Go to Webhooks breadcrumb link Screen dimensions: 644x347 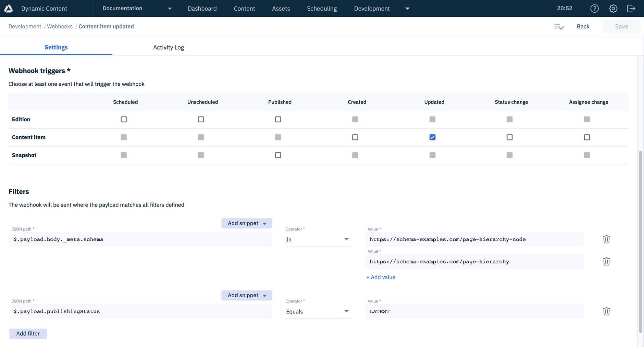click(x=60, y=26)
